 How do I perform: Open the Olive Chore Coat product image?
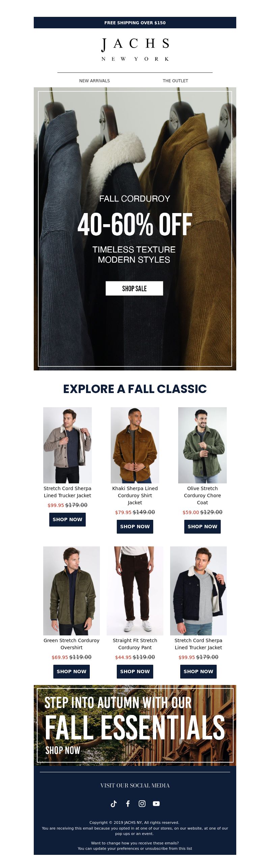(x=202, y=445)
